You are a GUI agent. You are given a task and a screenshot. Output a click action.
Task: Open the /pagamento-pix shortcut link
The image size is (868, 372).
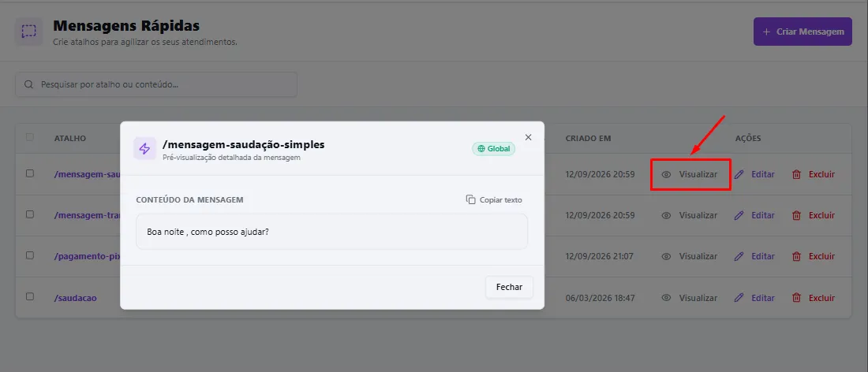88,256
